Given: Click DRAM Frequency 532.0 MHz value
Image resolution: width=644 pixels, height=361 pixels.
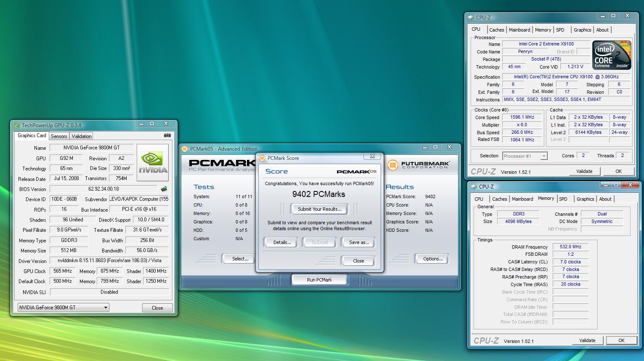Looking at the screenshot, I should coord(570,247).
